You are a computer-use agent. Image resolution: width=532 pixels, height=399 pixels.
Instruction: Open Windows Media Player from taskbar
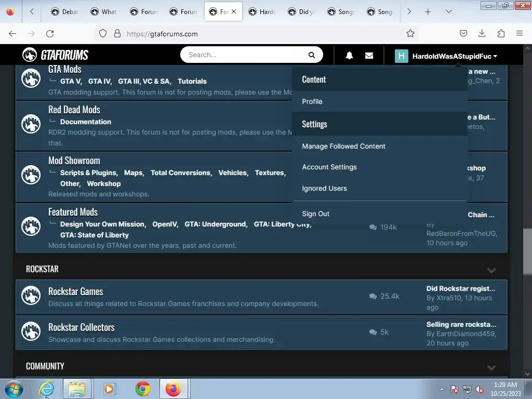pos(110,389)
